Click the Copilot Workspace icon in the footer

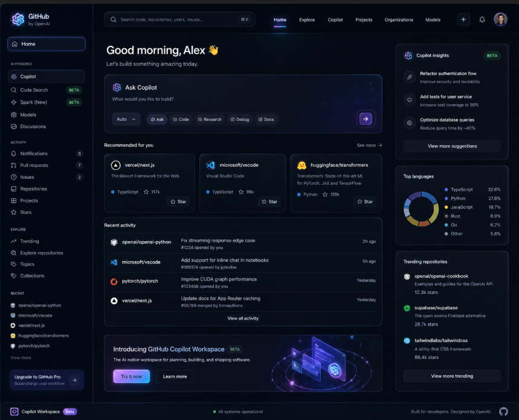(15, 412)
